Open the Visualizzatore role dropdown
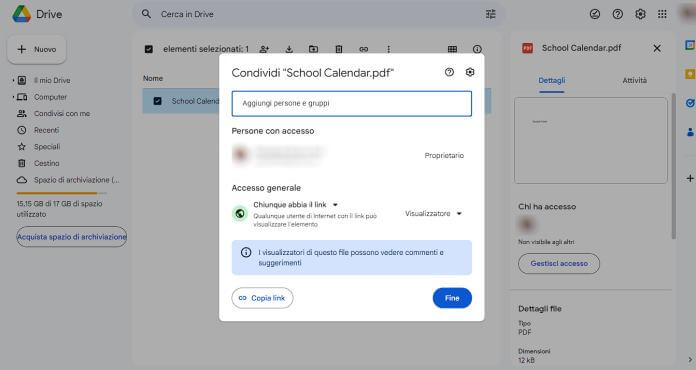 433,213
